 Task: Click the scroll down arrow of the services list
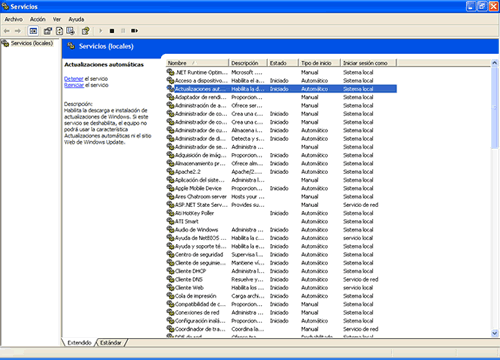point(495,333)
